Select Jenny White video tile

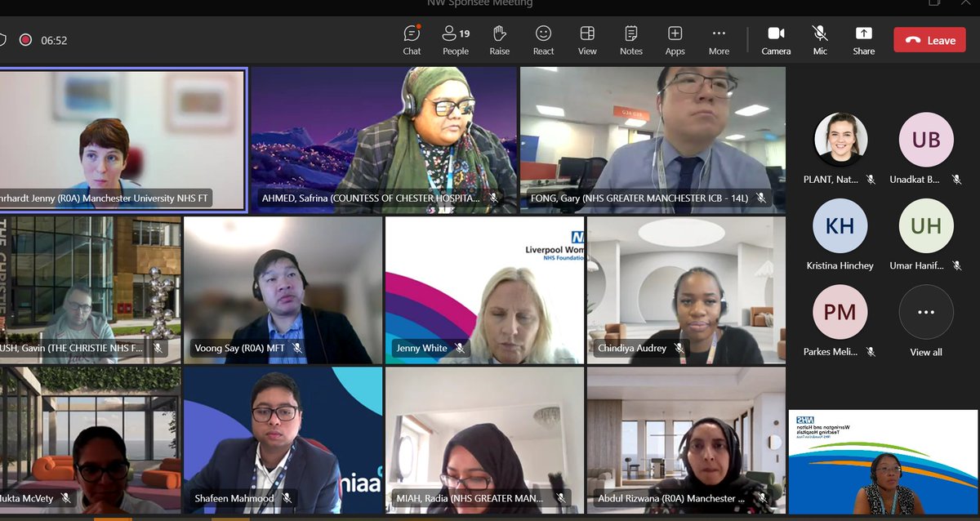pyautogui.click(x=484, y=290)
